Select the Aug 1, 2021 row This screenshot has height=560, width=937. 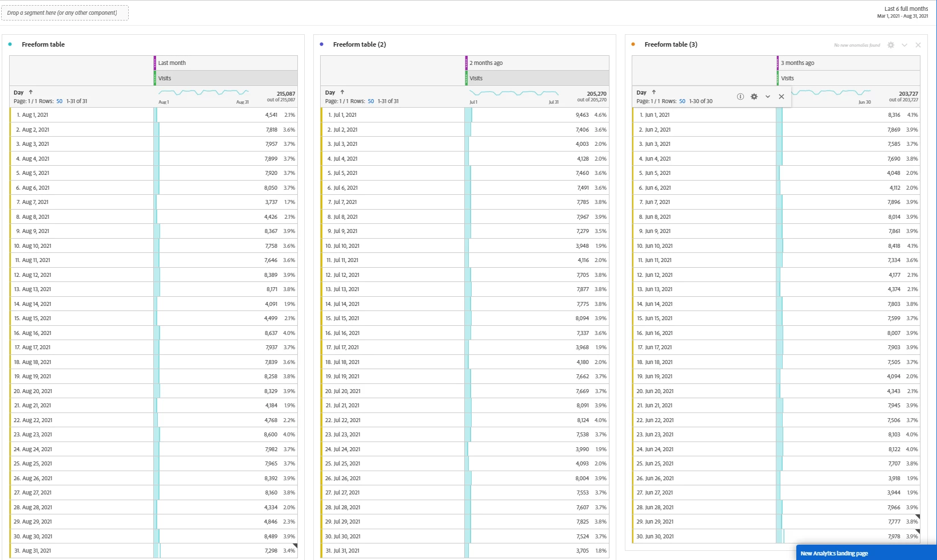[154, 115]
